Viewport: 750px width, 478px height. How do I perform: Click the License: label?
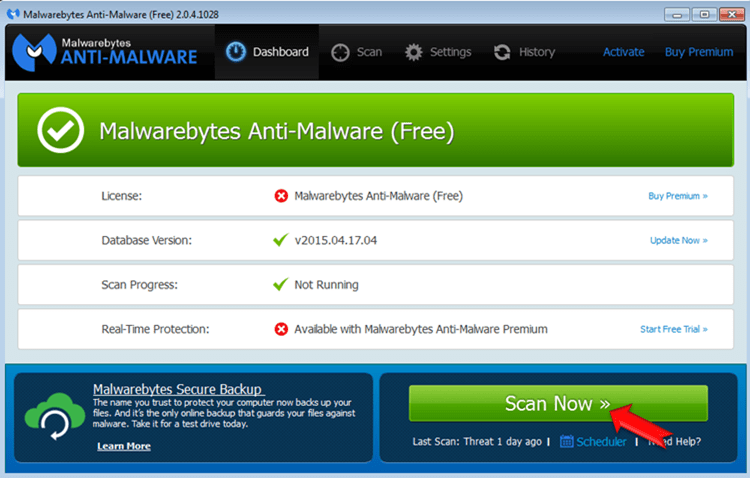click(121, 196)
